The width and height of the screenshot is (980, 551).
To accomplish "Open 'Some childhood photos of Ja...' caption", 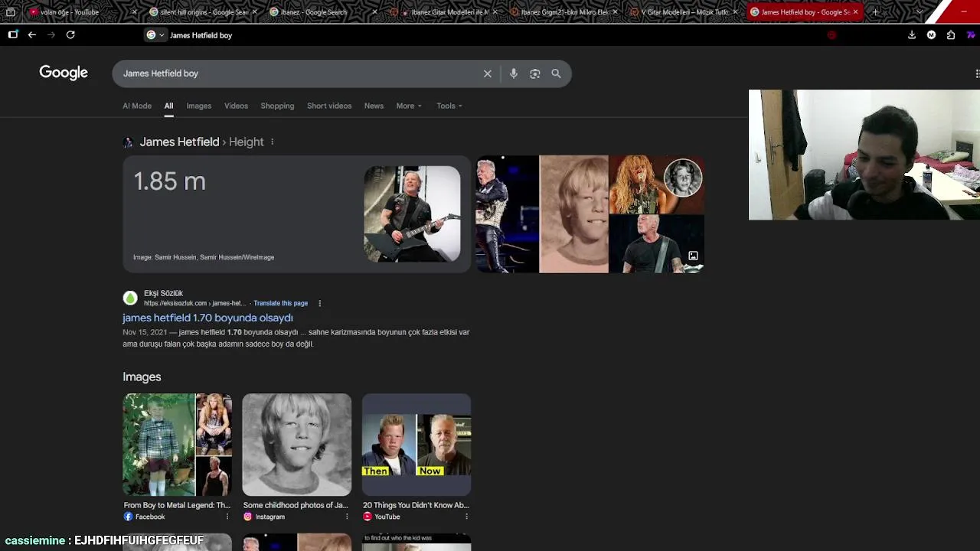I will point(296,505).
